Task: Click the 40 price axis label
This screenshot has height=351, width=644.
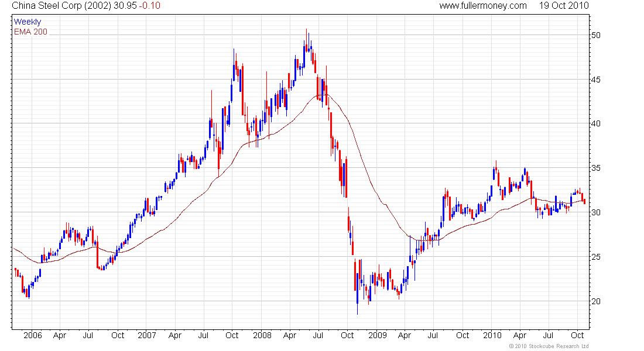Action: point(596,123)
